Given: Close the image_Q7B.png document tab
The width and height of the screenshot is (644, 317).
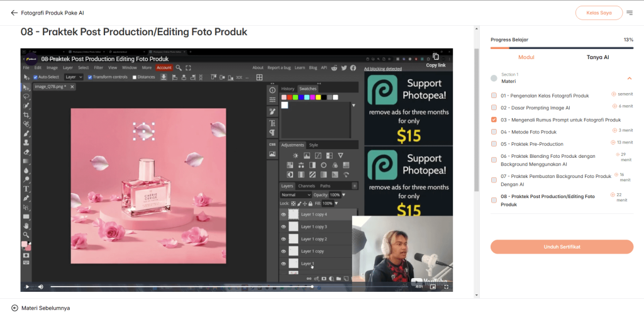Looking at the screenshot, I should tap(72, 87).
